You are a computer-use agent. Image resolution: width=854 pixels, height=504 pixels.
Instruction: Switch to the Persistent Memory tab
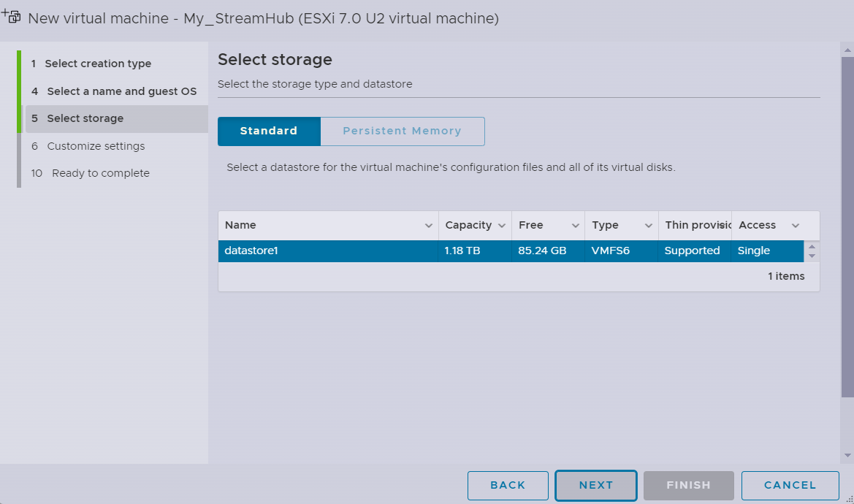(x=402, y=131)
